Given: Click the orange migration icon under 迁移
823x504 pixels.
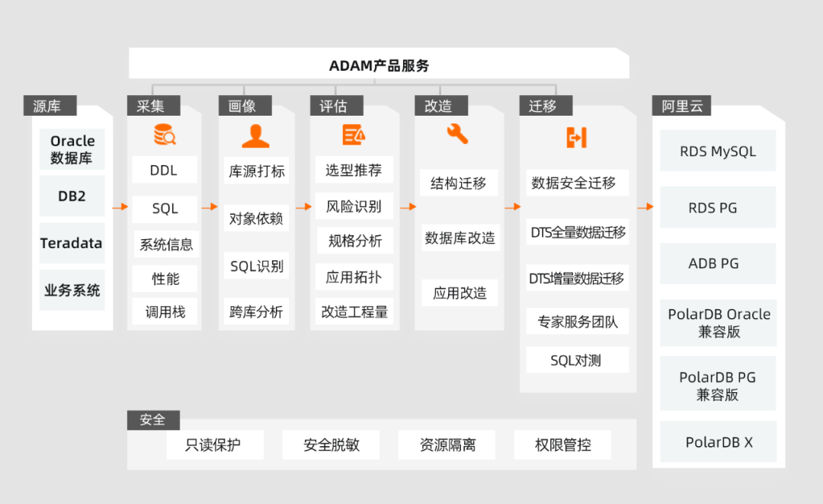Looking at the screenshot, I should coord(577,137).
